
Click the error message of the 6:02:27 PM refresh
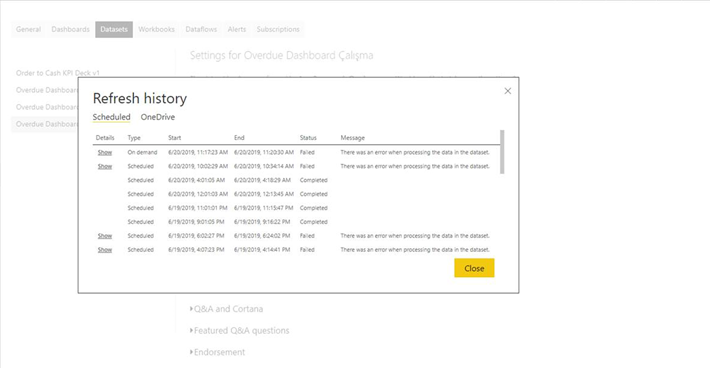415,236
